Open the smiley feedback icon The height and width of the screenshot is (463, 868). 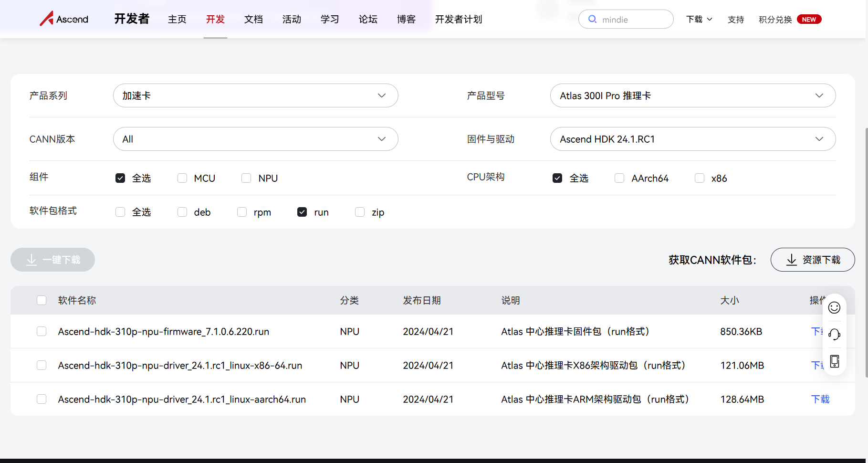pyautogui.click(x=834, y=308)
